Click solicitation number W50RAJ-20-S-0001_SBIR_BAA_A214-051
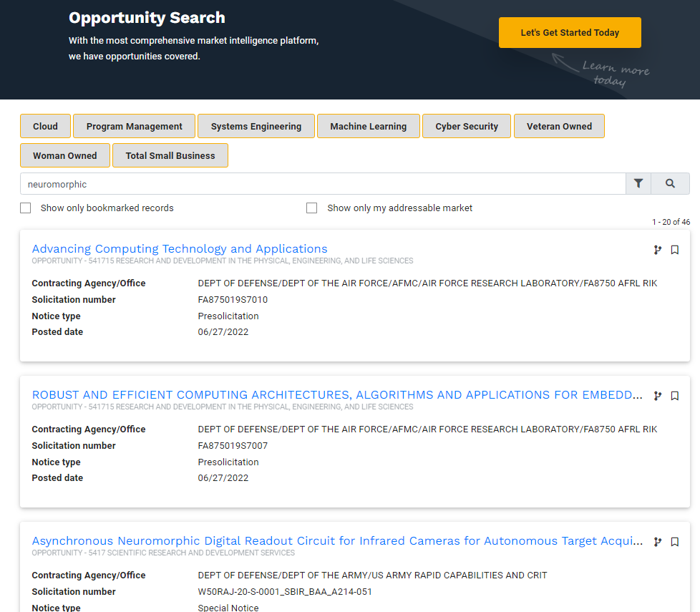The image size is (700, 612). pos(285,591)
